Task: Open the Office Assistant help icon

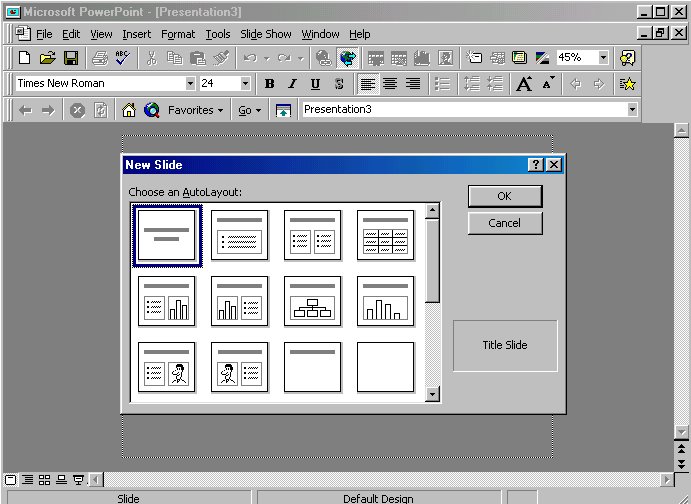Action: [627, 58]
